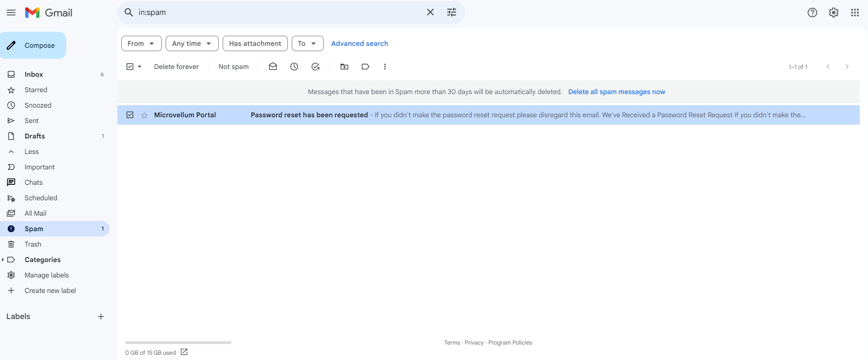868x360 pixels.
Task: Click the Mark as read envelope icon
Action: click(273, 67)
